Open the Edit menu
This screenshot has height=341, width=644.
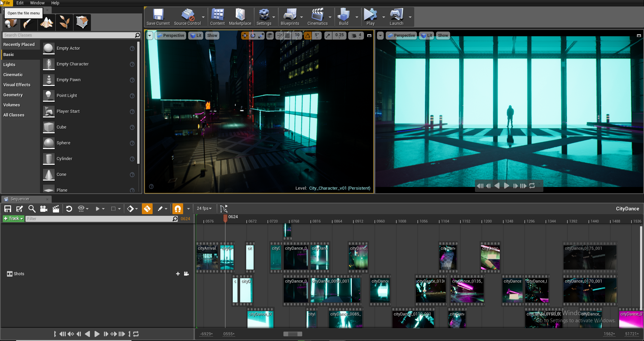coord(20,3)
